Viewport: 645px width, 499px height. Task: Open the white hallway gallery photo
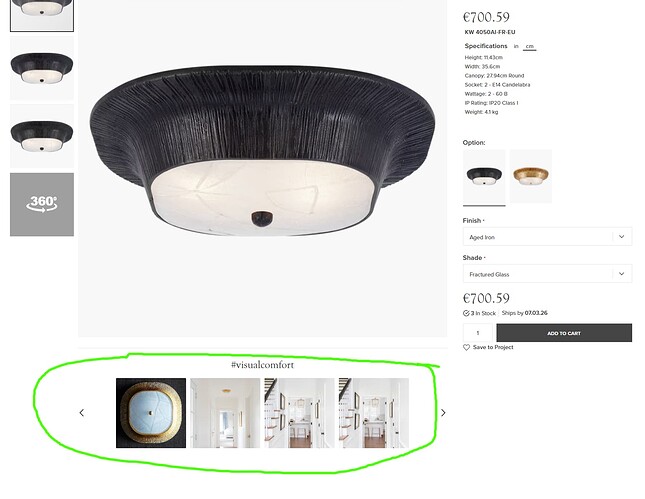point(225,413)
